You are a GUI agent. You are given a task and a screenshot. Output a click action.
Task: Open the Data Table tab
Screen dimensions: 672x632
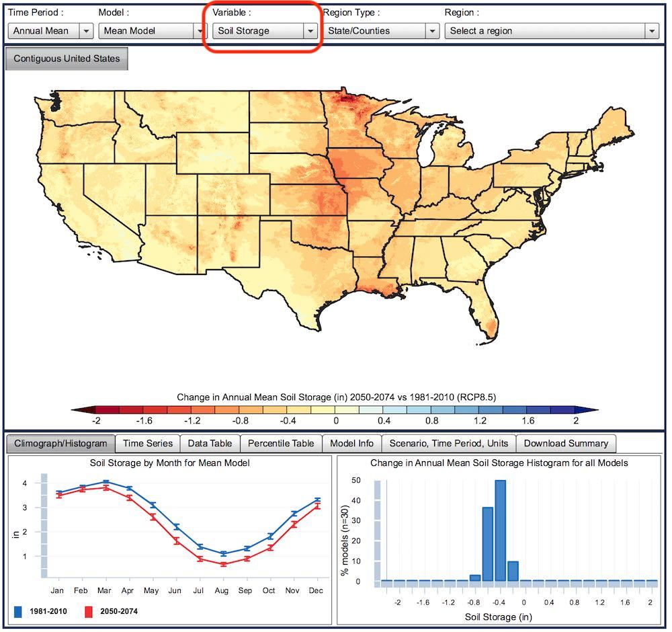click(x=210, y=443)
